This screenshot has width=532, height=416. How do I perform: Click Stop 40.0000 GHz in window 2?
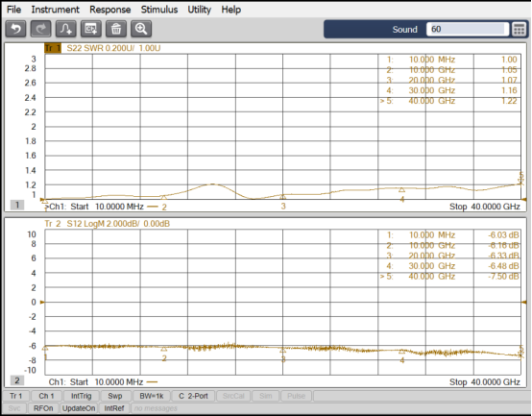[x=485, y=382]
